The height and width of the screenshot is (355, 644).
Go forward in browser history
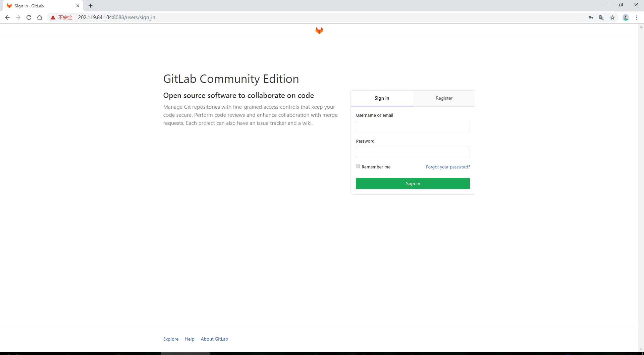[18, 17]
